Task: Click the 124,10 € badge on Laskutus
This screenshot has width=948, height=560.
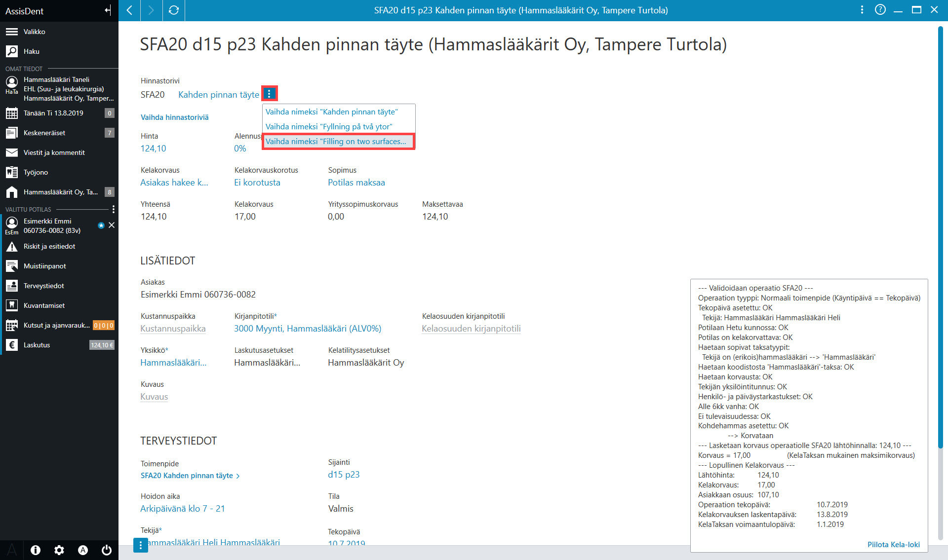Action: click(x=102, y=345)
